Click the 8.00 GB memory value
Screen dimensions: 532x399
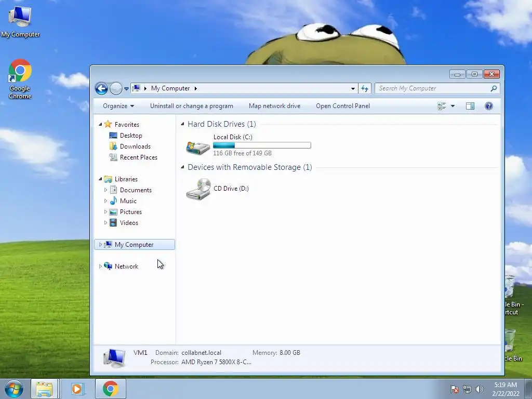coord(290,353)
